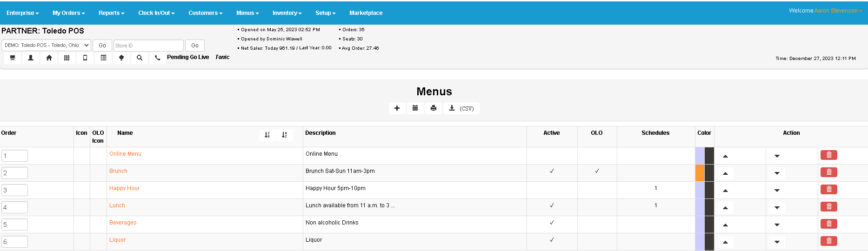Click Brunch OLO checkmark
Screen dimensions: 868x251
click(x=597, y=171)
